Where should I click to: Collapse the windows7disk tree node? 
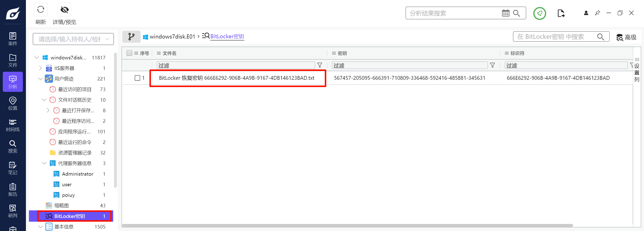click(x=37, y=58)
